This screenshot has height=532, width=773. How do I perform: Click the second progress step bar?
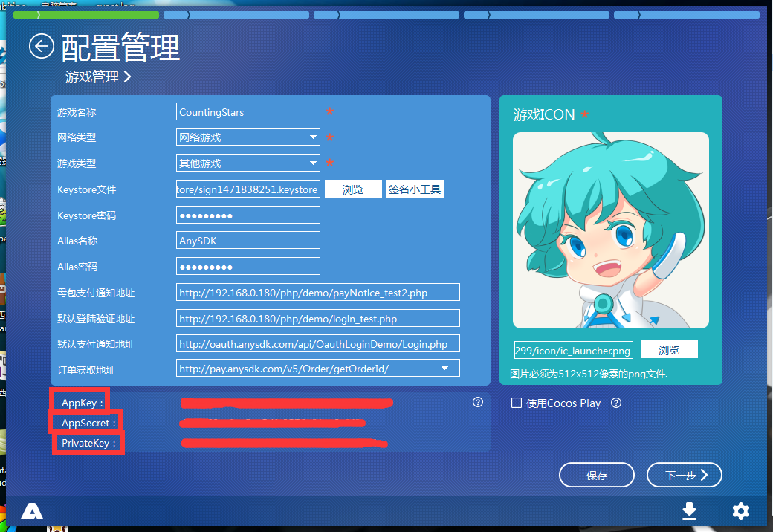(x=236, y=15)
